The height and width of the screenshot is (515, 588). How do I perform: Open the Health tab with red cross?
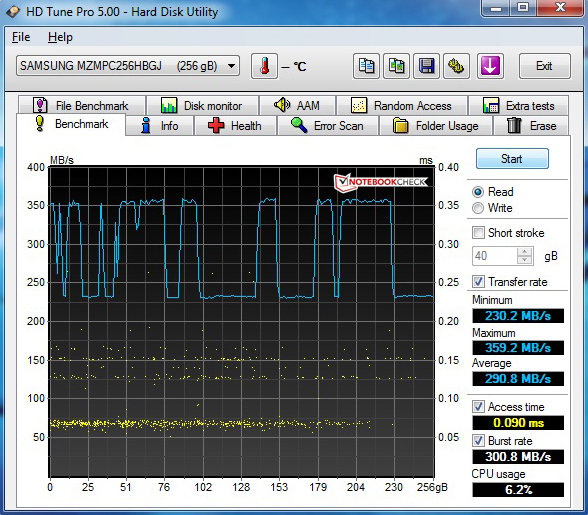235,126
